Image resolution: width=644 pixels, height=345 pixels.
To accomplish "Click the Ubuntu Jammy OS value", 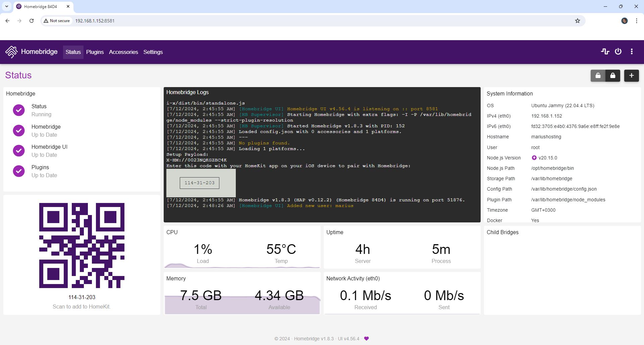I will click(x=563, y=106).
